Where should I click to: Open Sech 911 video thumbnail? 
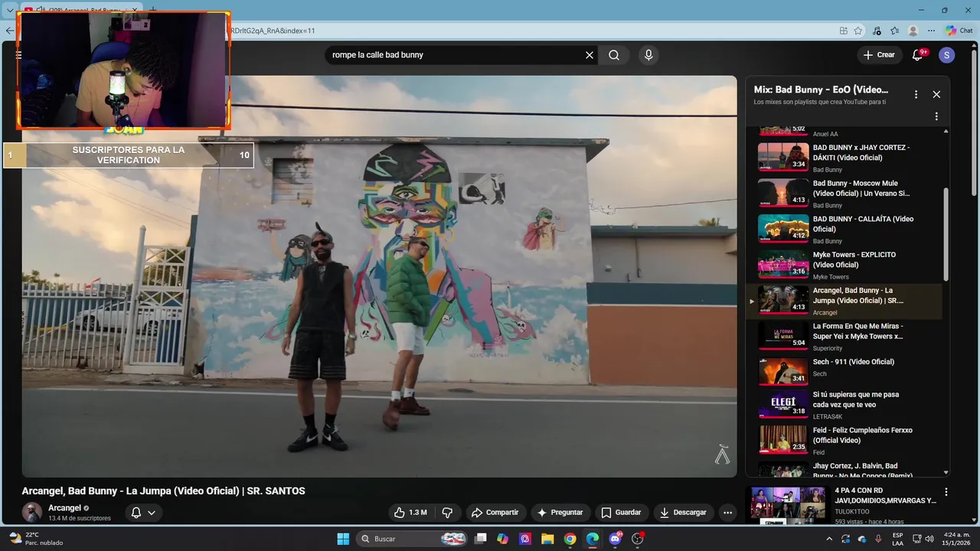(x=783, y=371)
